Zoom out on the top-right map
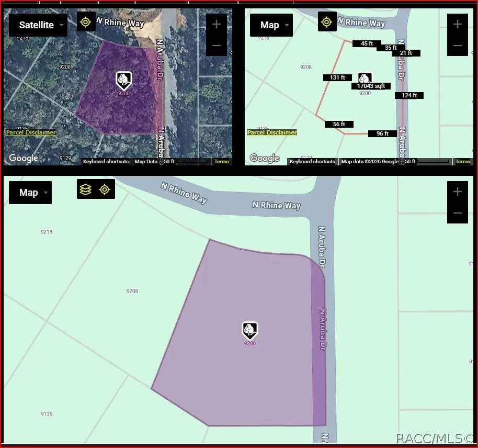The height and width of the screenshot is (448, 478). point(457,46)
